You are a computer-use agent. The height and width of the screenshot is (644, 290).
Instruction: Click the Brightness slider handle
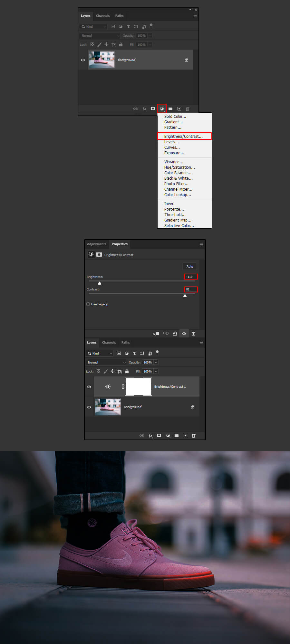100,283
